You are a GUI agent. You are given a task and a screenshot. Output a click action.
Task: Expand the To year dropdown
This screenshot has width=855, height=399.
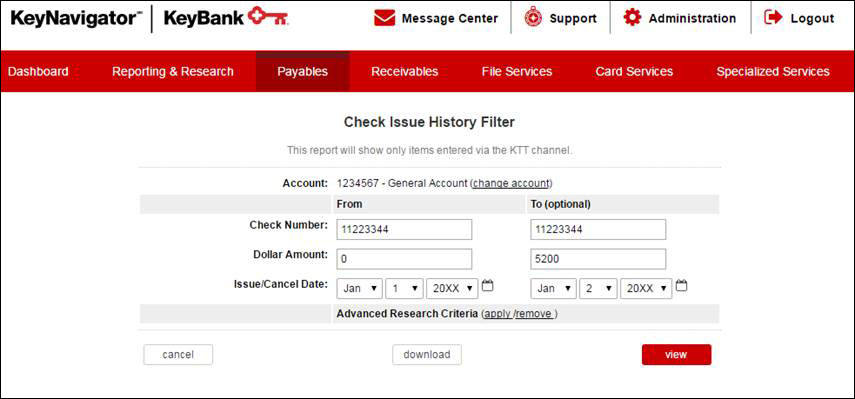pos(646,288)
